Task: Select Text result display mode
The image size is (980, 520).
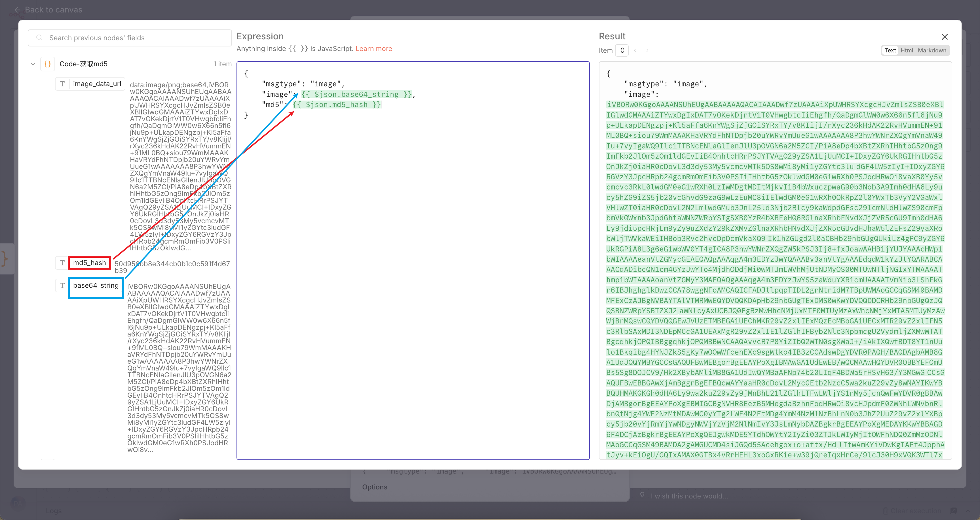Action: click(890, 50)
